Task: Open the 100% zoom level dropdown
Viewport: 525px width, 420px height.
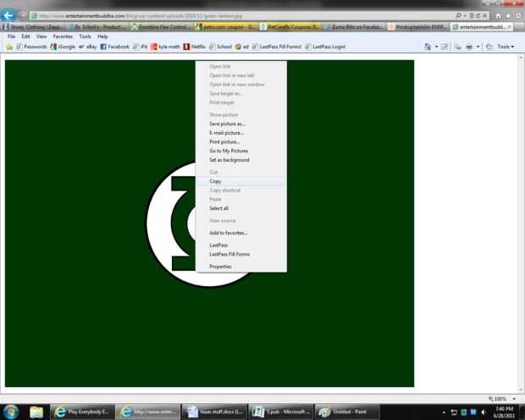Action: point(513,399)
